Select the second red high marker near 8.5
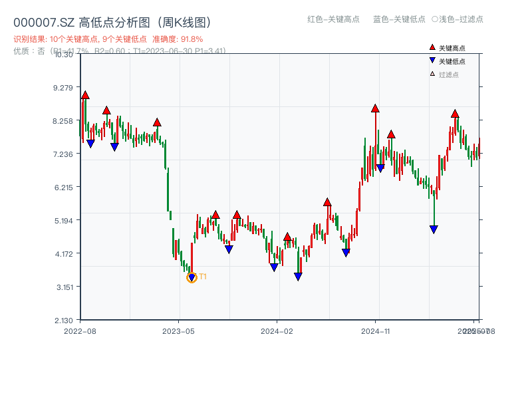Image resolution: width=532 pixels, height=399 pixels. click(106, 110)
